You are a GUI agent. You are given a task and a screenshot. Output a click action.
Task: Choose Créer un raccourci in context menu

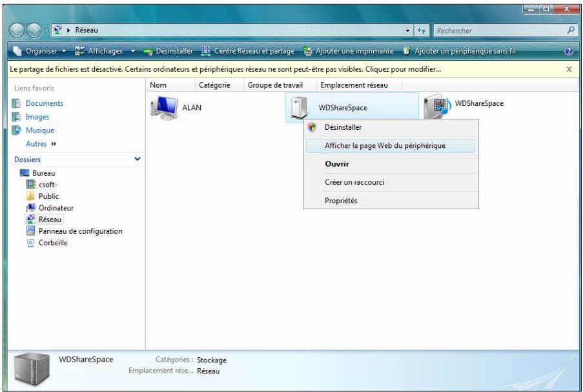click(x=391, y=182)
